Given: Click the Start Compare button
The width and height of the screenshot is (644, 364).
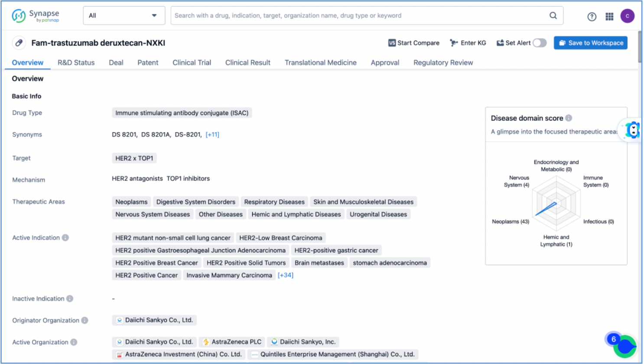Looking at the screenshot, I should coord(414,43).
